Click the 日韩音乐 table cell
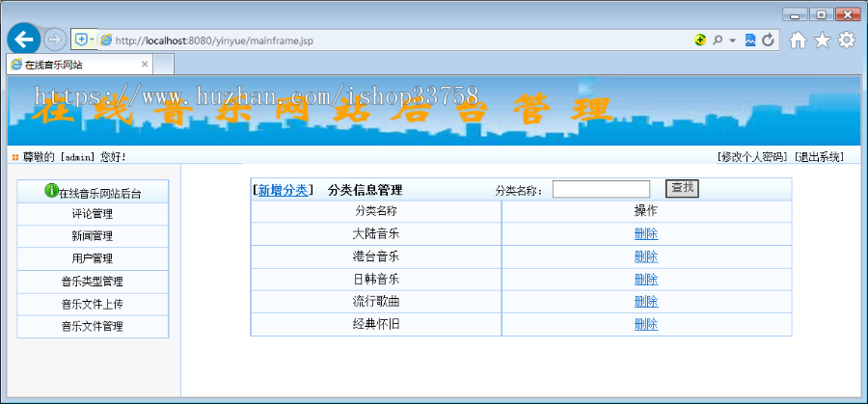Screen dimensions: 868x404 [x=376, y=280]
